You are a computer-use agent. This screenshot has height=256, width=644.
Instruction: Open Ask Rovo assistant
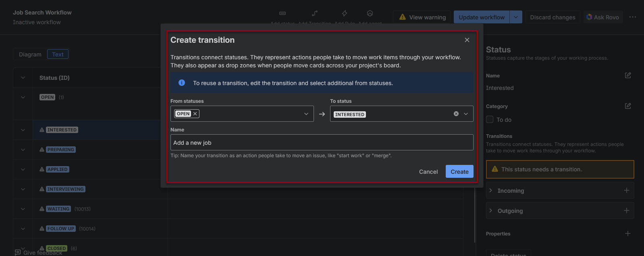(x=603, y=17)
